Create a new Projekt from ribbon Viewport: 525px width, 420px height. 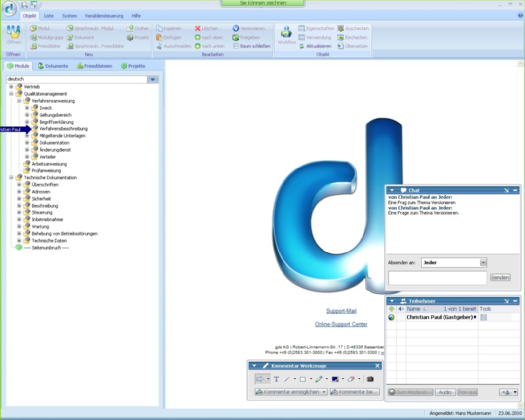pyautogui.click(x=138, y=37)
